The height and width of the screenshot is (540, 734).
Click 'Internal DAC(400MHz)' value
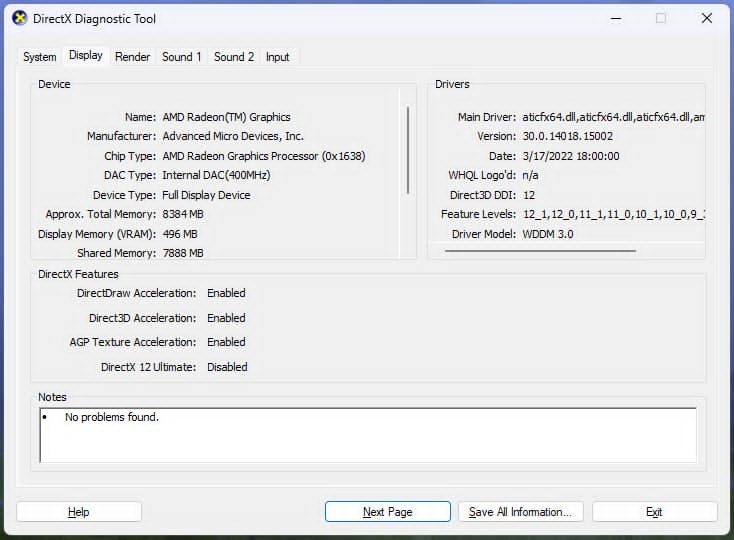pos(216,175)
